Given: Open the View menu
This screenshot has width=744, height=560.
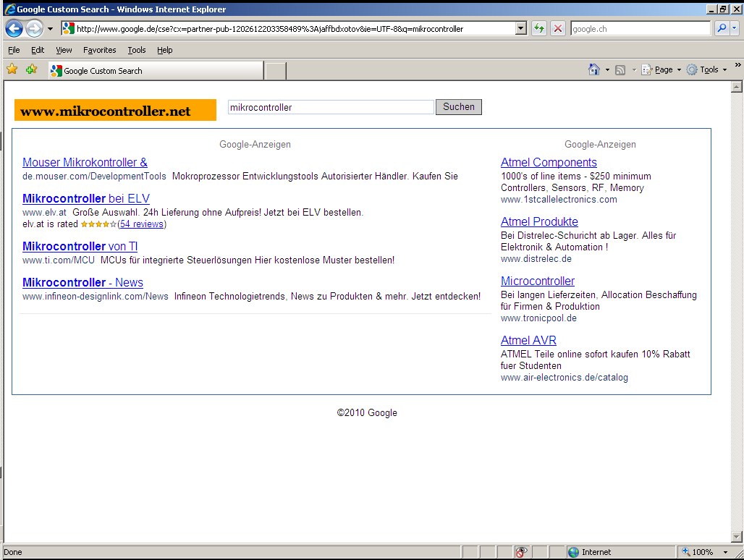Looking at the screenshot, I should (x=64, y=50).
